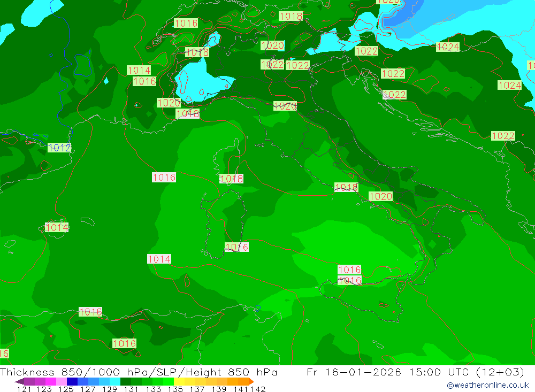Pick the cyan legend swatch before 131
Screen dimensions: 535x392
coord(115,381)
